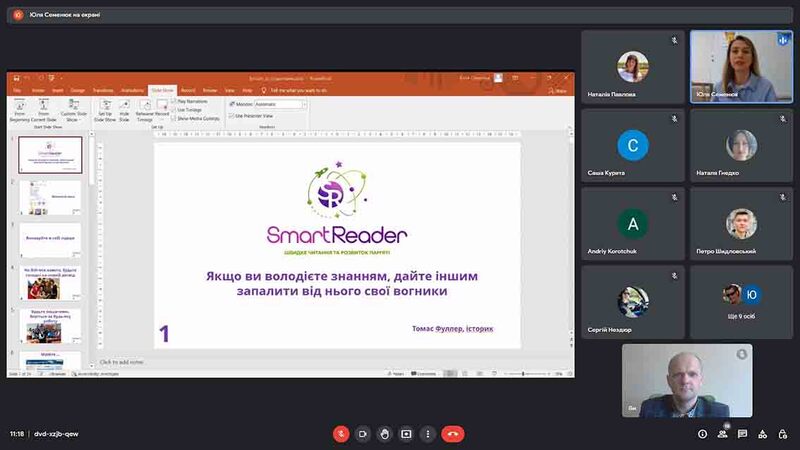Open the Insert ribbon tab
This screenshot has height=450, width=800.
[58, 90]
